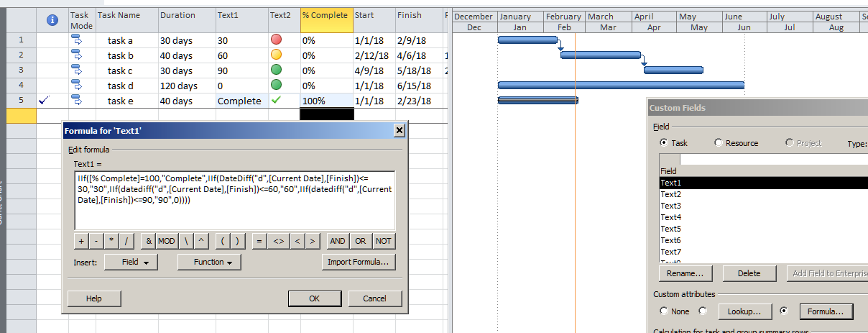Click the Formula... button in Custom Fields
Viewport: 868px width, 333px height.
click(x=826, y=311)
